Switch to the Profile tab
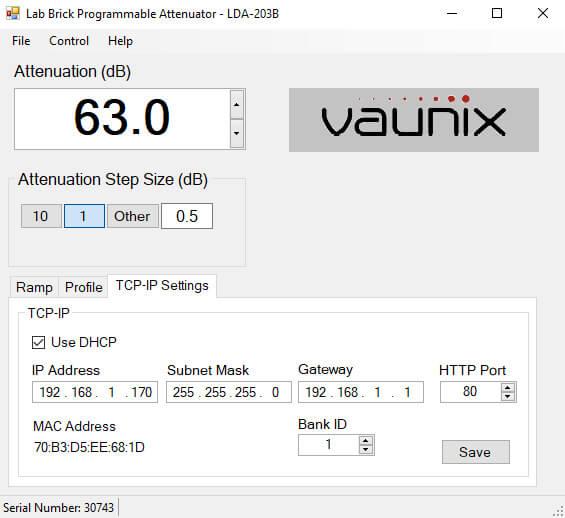This screenshot has width=565, height=518. click(x=84, y=287)
